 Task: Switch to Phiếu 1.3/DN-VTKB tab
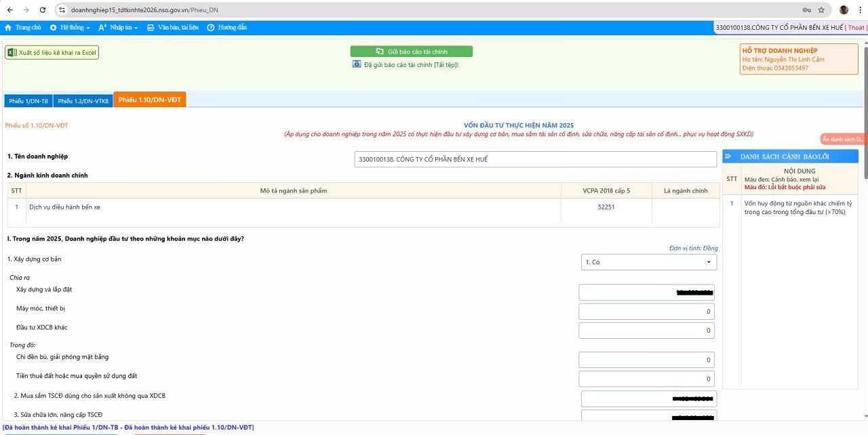point(83,101)
